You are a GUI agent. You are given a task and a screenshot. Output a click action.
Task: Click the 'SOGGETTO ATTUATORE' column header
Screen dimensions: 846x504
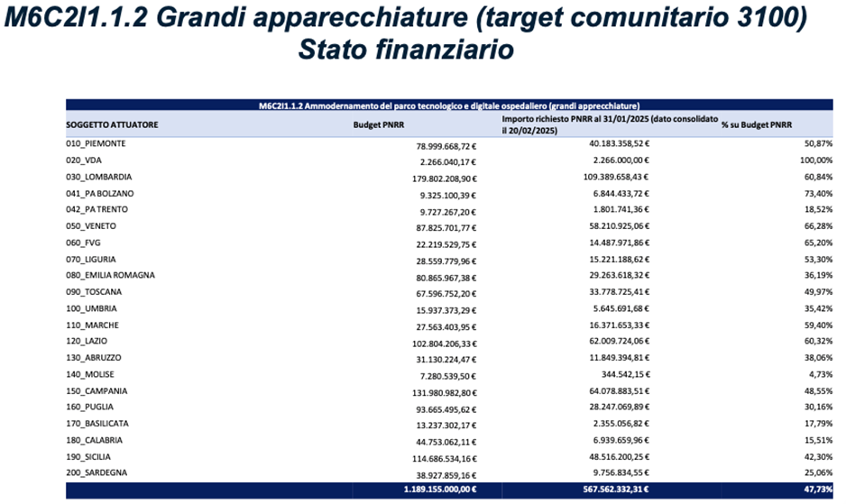[x=112, y=125]
